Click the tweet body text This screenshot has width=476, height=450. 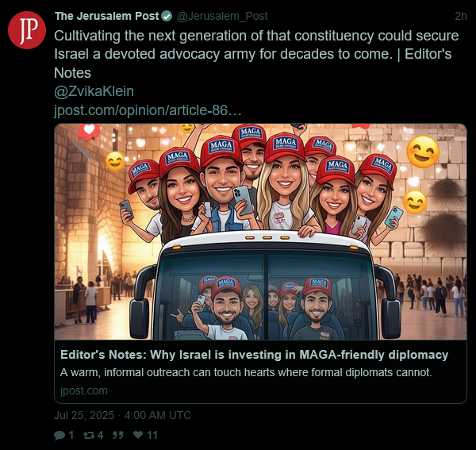click(x=256, y=54)
